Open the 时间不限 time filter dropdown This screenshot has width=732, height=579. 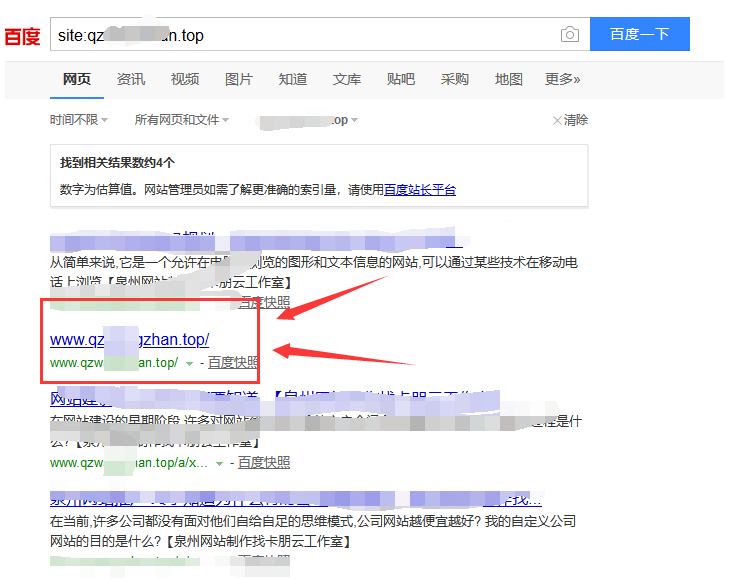79,120
